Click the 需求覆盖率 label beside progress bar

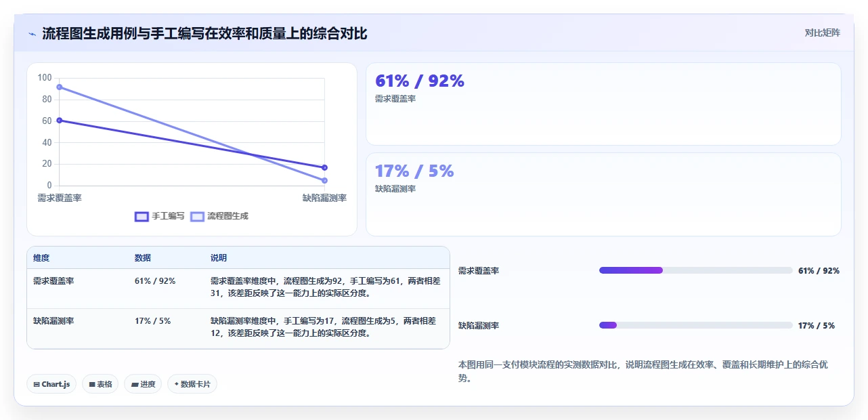pyautogui.click(x=479, y=271)
